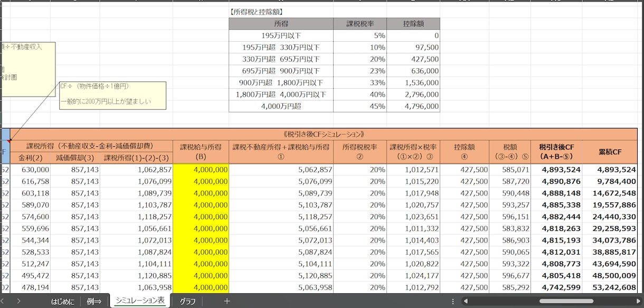Select the 《税引き後CFシミュレーション》 title cell
The height and width of the screenshot is (308, 644).
pyautogui.click(x=324, y=134)
